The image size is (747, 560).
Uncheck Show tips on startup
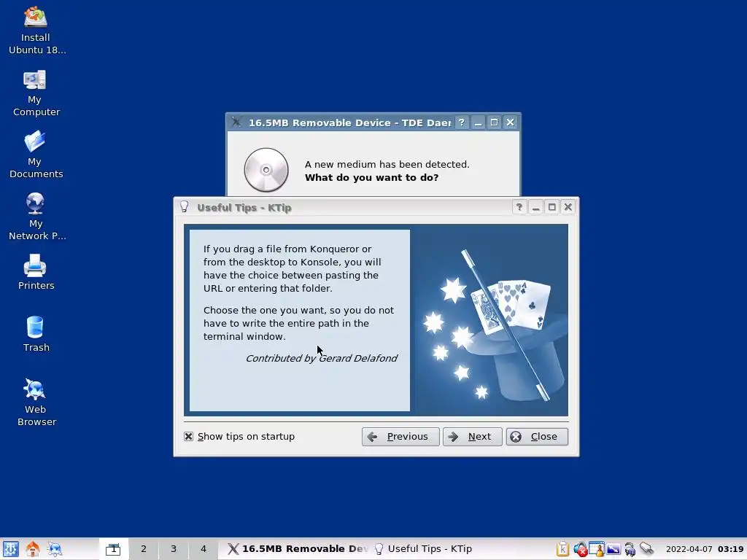pyautogui.click(x=189, y=437)
